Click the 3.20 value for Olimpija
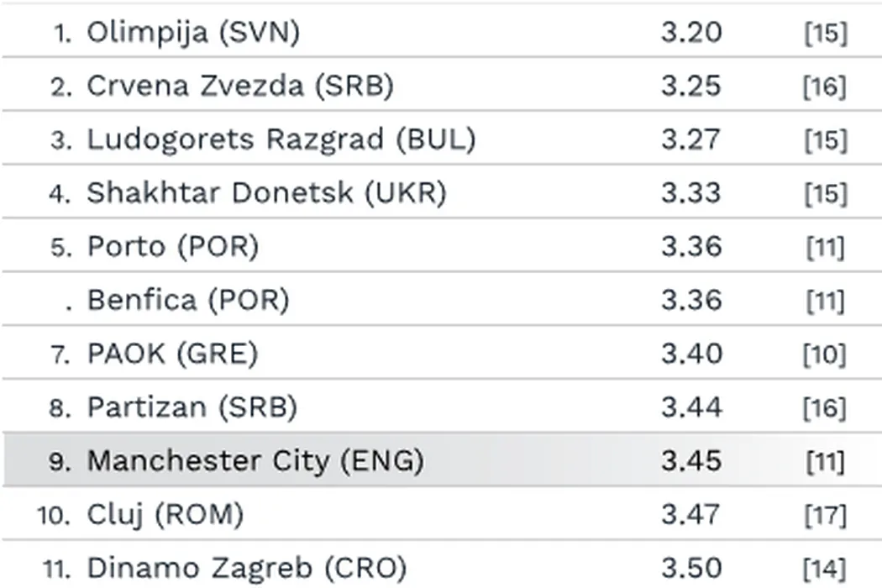 [x=690, y=33]
